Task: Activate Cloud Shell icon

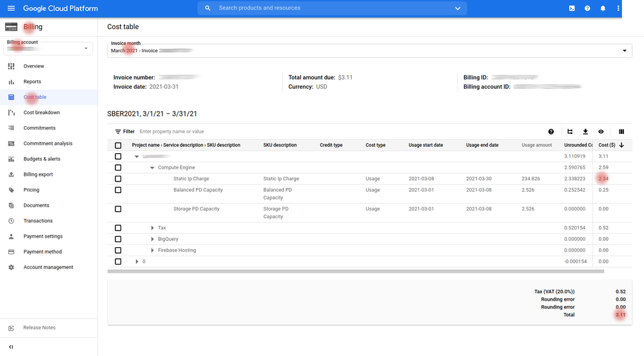Action: tap(572, 8)
